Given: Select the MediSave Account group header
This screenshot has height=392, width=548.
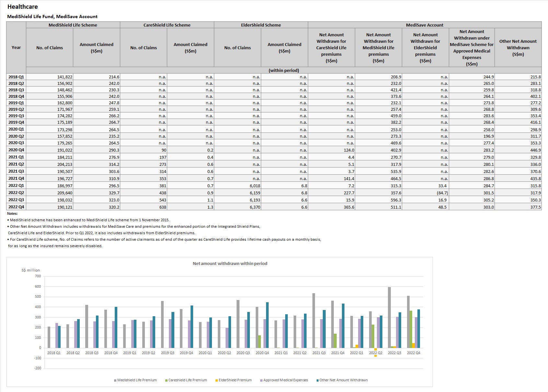Looking at the screenshot, I should pos(425,25).
